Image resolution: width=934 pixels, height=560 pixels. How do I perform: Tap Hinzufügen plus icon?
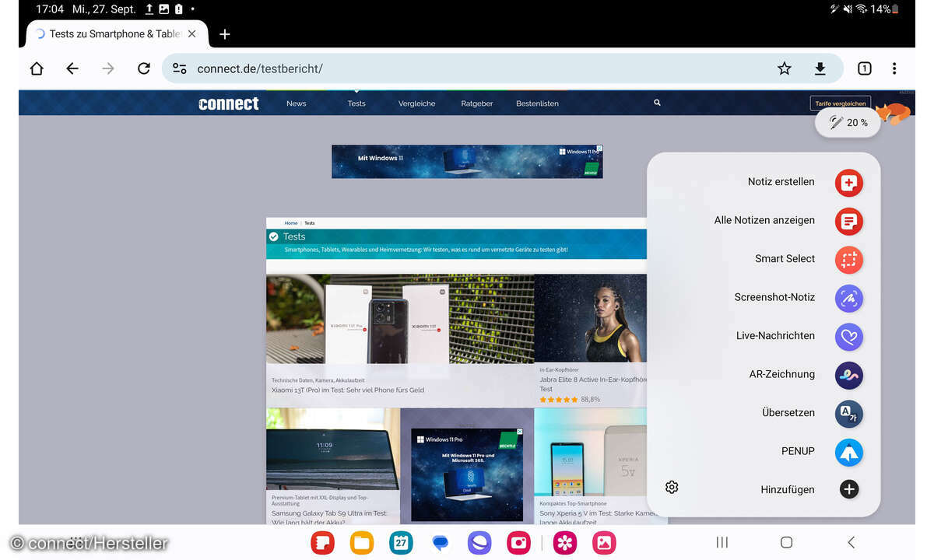(x=849, y=489)
